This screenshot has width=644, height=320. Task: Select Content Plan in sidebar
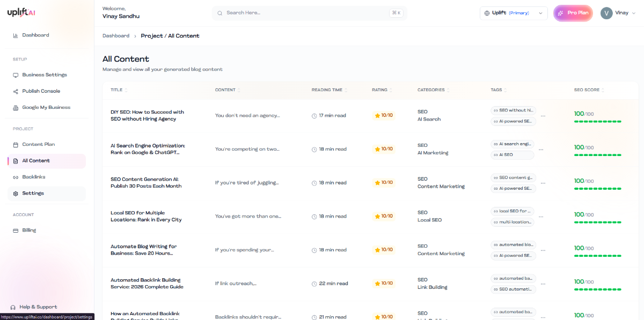tap(38, 144)
